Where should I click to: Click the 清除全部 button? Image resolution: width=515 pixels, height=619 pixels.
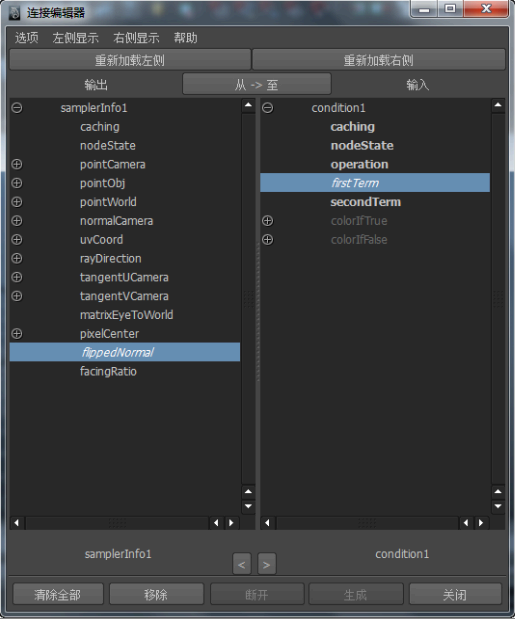[x=58, y=594]
